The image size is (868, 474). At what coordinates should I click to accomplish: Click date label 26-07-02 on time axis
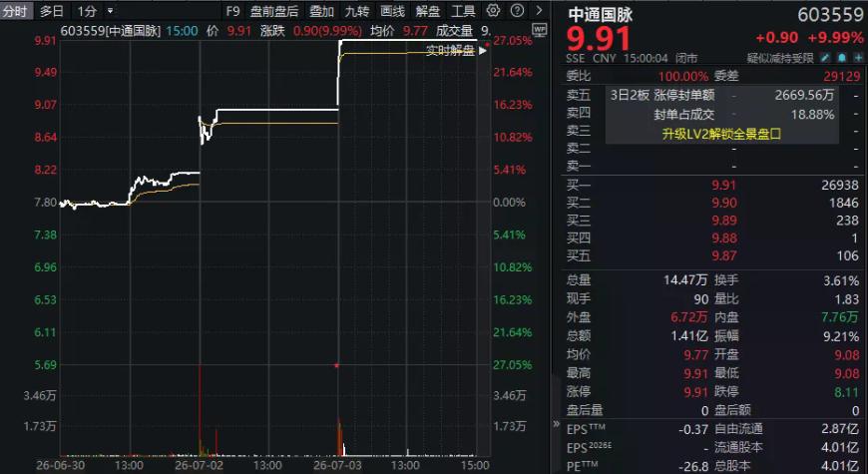[199, 465]
